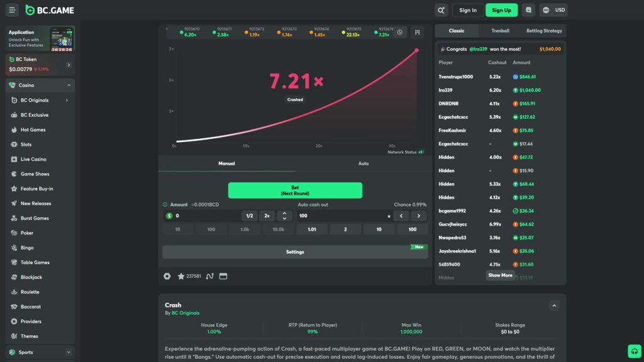
Task: Click the Live Casino sidebar icon
Action: click(14, 159)
